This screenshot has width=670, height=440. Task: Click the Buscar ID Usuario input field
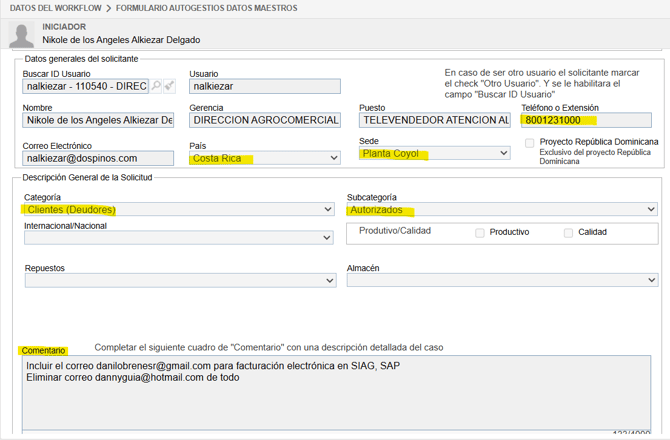(85, 87)
